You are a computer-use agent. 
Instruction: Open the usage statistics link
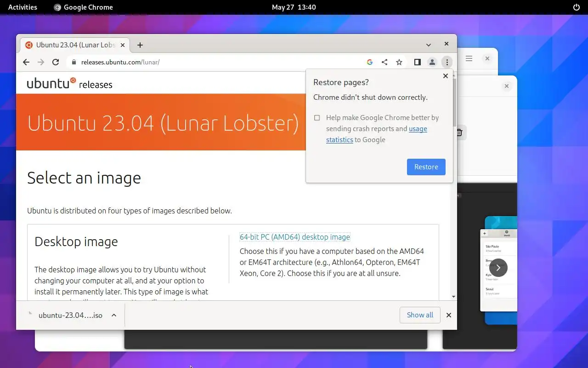[x=377, y=134]
